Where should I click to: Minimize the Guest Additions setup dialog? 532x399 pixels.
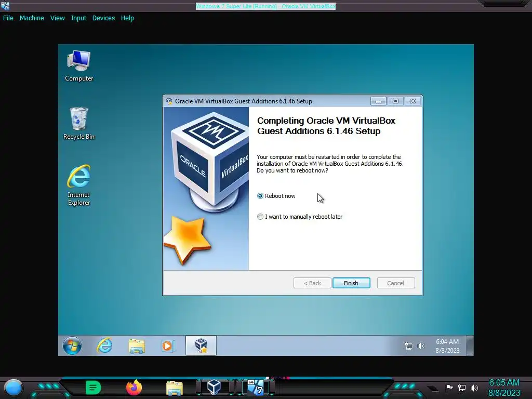378,101
